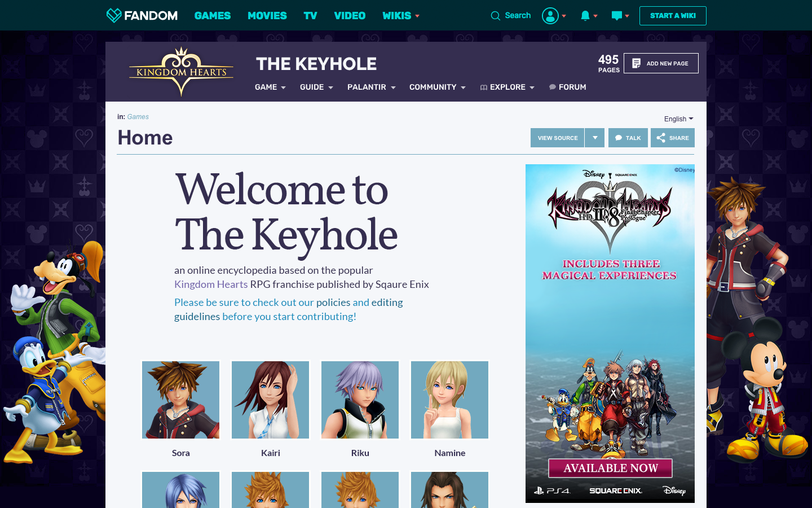Click The Keyhole wiki title
The height and width of the screenshot is (508, 812).
(316, 64)
